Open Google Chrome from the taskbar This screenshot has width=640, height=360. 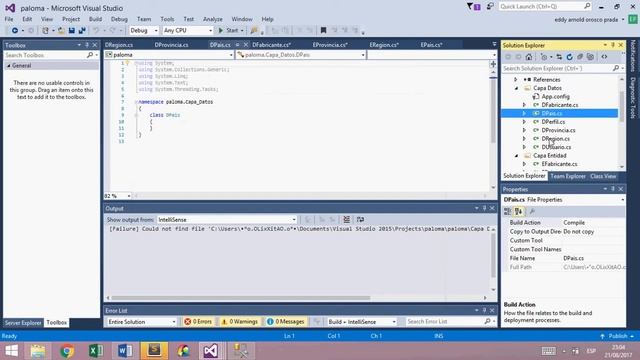67,351
